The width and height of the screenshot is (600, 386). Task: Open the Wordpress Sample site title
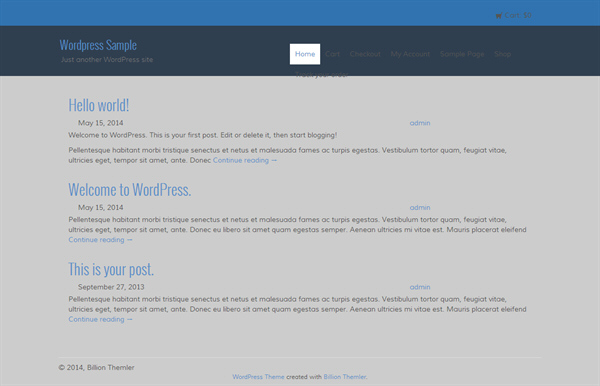click(x=98, y=45)
